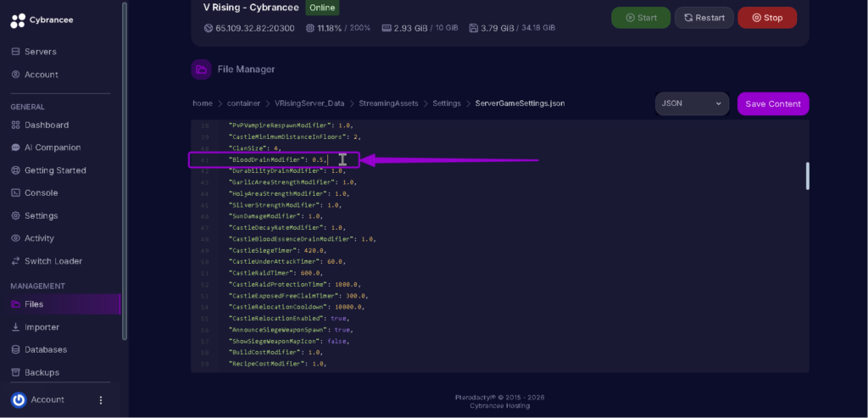Click the disk usage icon
The image size is (868, 418).
473,28
